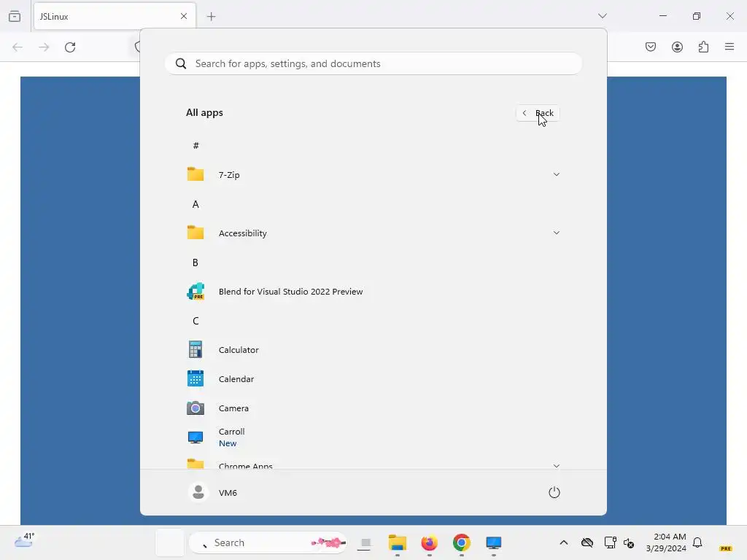Select the JSLinux browser tab

(115, 16)
